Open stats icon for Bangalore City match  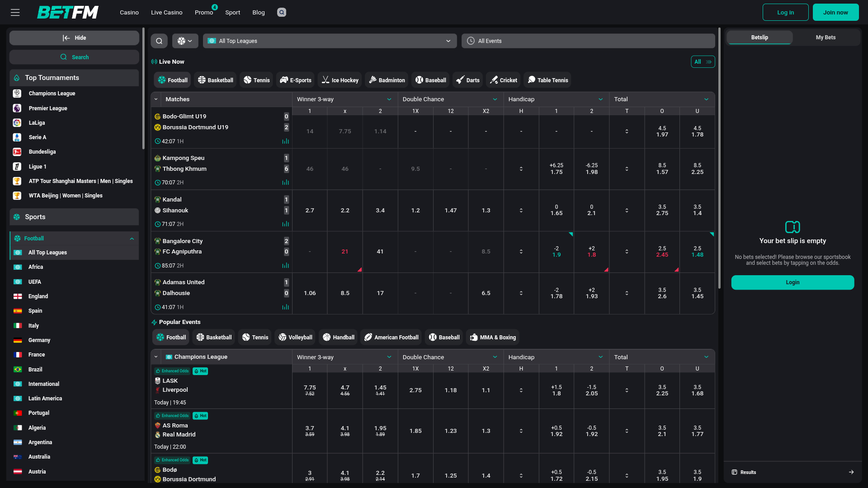[285, 266]
